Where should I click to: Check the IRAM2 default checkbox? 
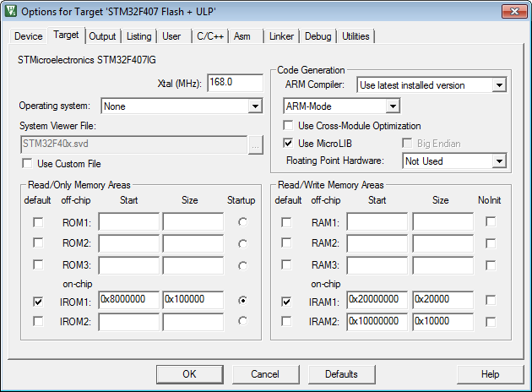(286, 321)
